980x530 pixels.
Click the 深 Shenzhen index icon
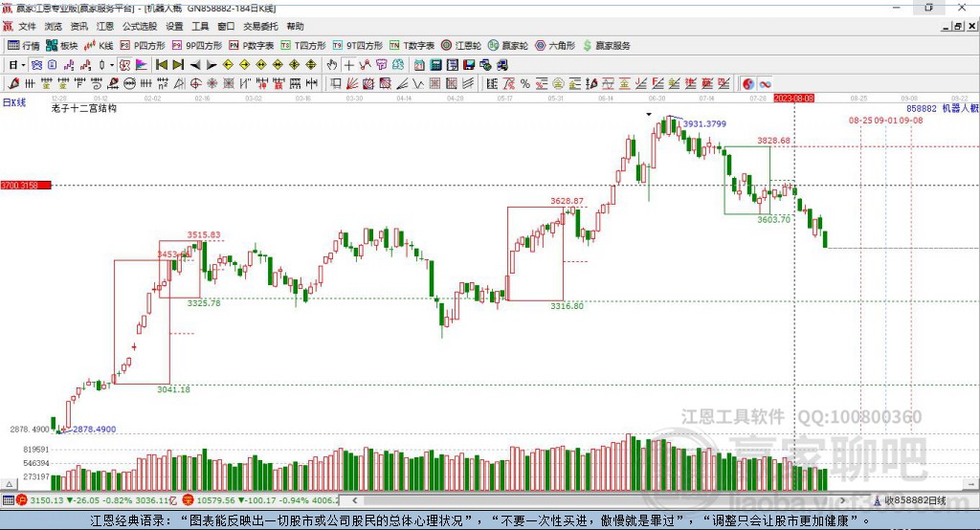click(x=189, y=500)
